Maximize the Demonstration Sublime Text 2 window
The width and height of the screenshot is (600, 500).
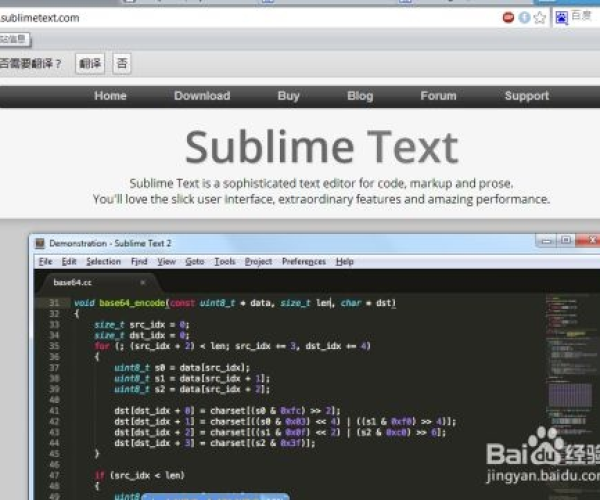tap(566, 240)
